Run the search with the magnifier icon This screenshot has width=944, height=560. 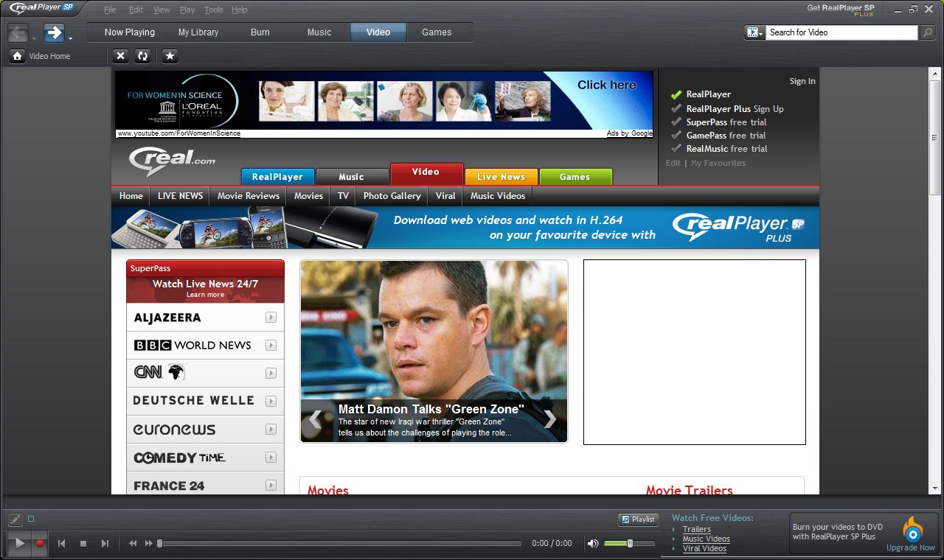tap(928, 32)
